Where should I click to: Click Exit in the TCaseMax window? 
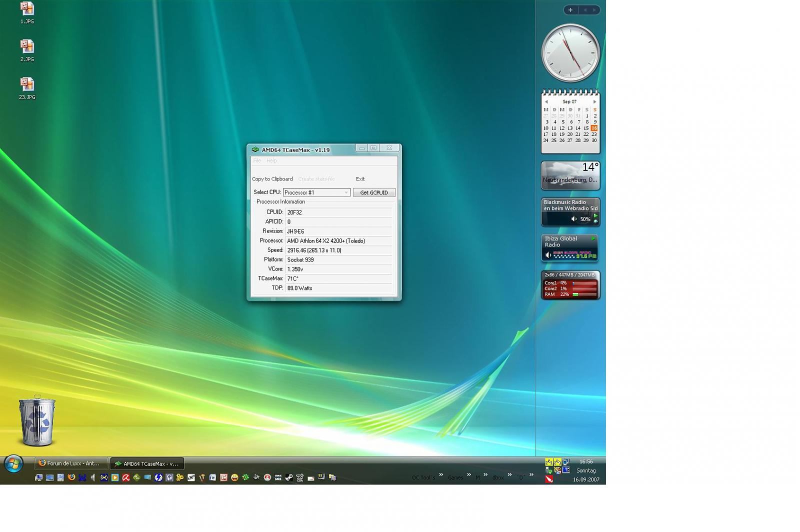point(360,179)
